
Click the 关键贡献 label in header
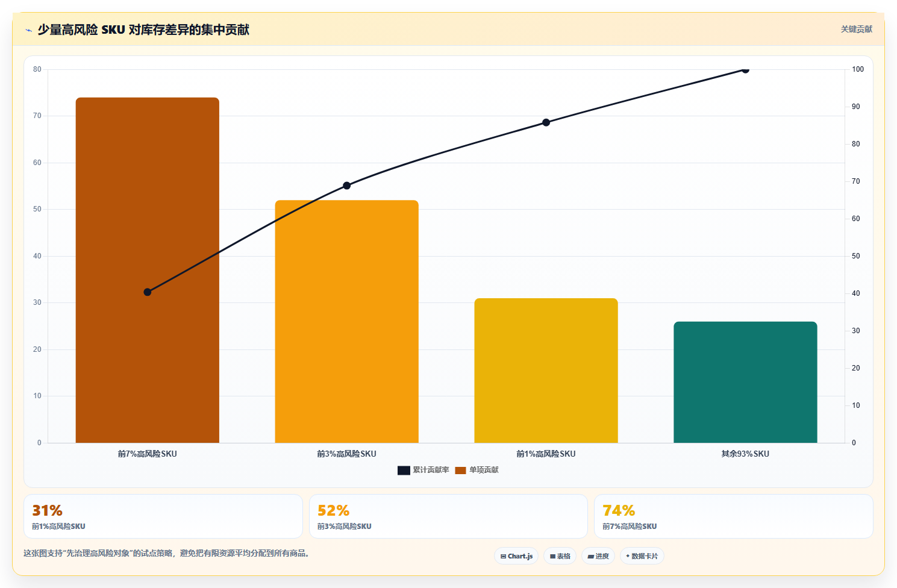coord(856,29)
